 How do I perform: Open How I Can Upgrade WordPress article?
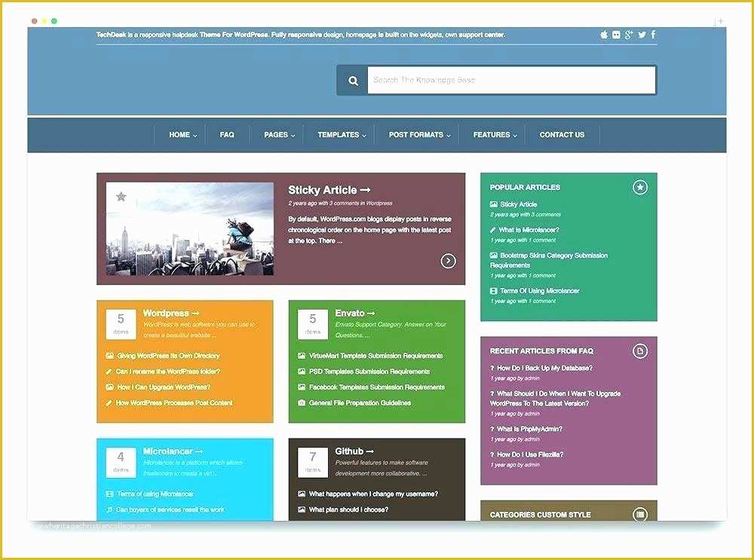(x=164, y=387)
